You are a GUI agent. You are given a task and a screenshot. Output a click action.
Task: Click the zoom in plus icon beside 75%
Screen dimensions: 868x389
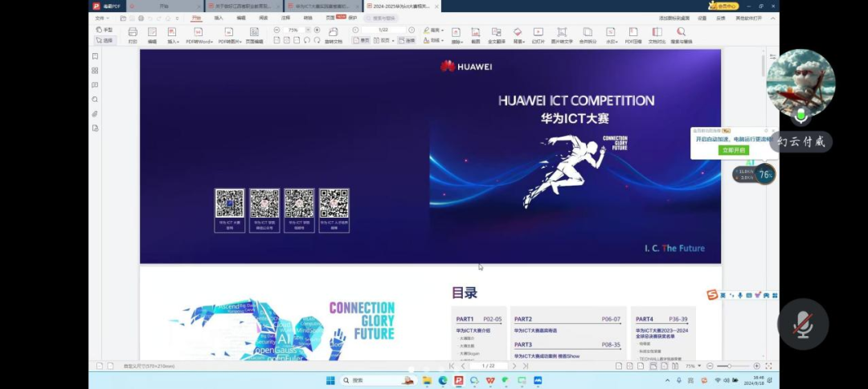coord(317,30)
